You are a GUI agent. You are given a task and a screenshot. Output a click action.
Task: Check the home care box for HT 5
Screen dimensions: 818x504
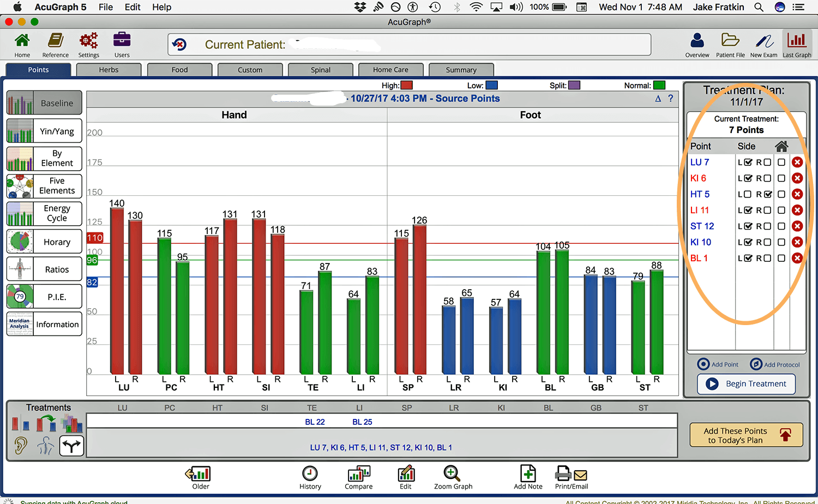(x=781, y=194)
